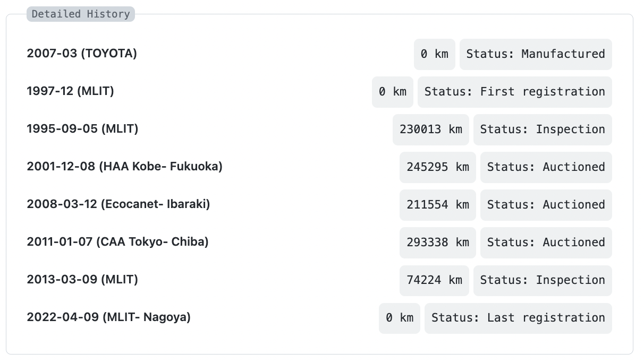644x363 pixels.
Task: Click the 2013-03-09 (MLIT) entry
Action: click(82, 279)
